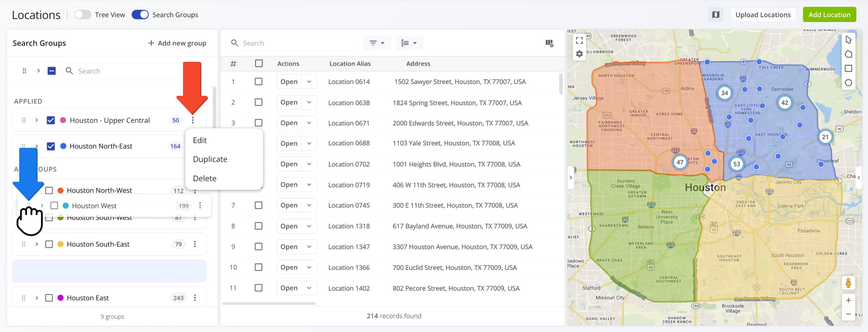
Task: Select the Location 0614 row checkbox
Action: click(x=259, y=82)
